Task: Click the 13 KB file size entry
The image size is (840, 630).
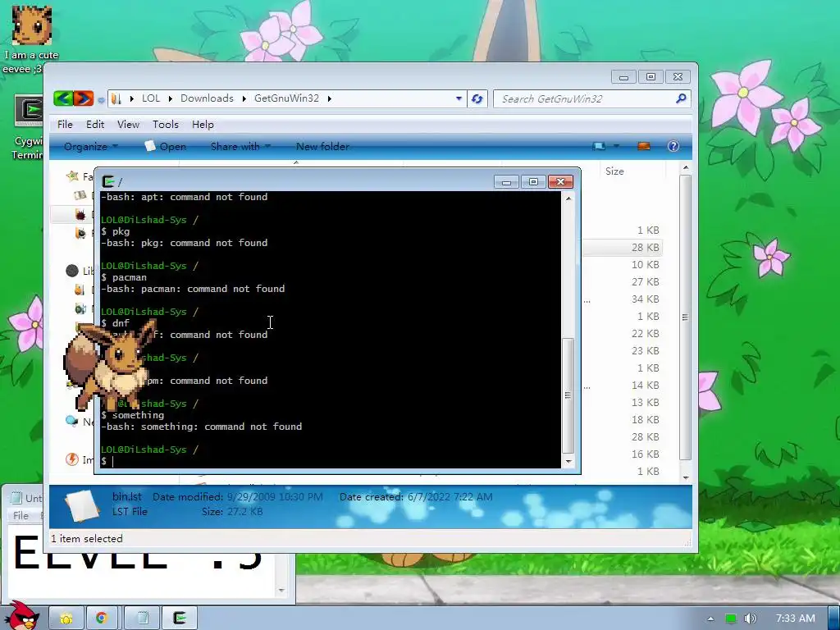Action: pyautogui.click(x=645, y=402)
